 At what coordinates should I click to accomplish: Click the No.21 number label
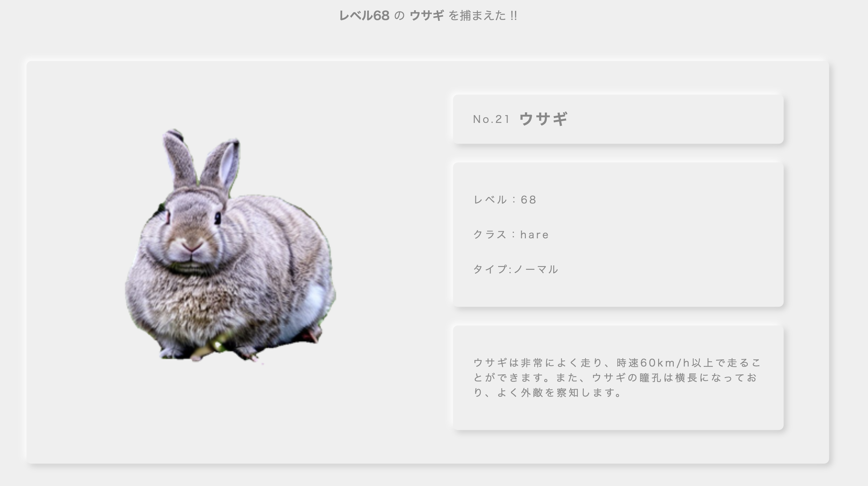[491, 119]
